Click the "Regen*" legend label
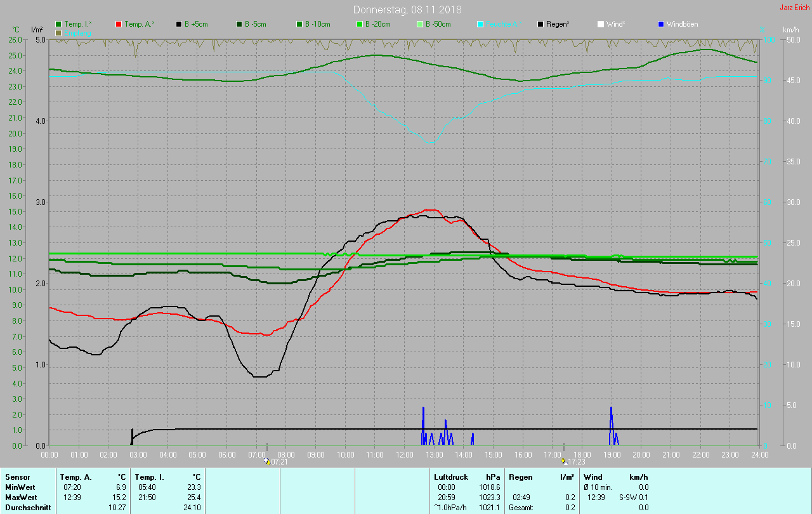Image resolution: width=812 pixels, height=514 pixels. point(558,24)
